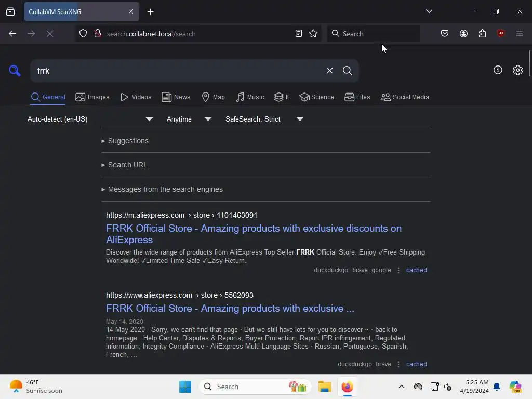
Task: Show site security lock information
Action: tap(97, 34)
